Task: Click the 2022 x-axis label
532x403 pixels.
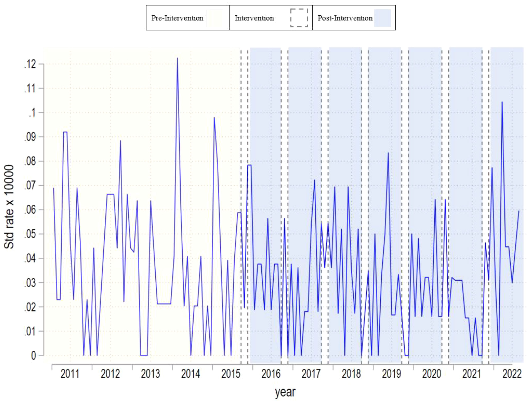Action: click(512, 374)
